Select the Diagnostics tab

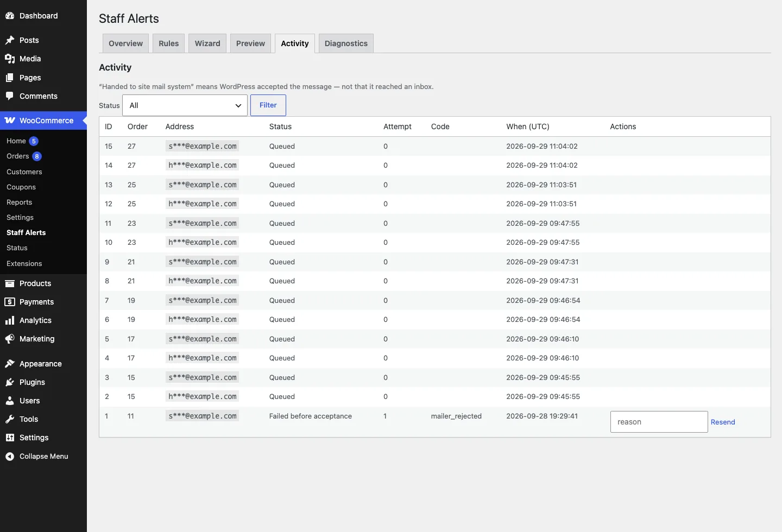coord(346,43)
